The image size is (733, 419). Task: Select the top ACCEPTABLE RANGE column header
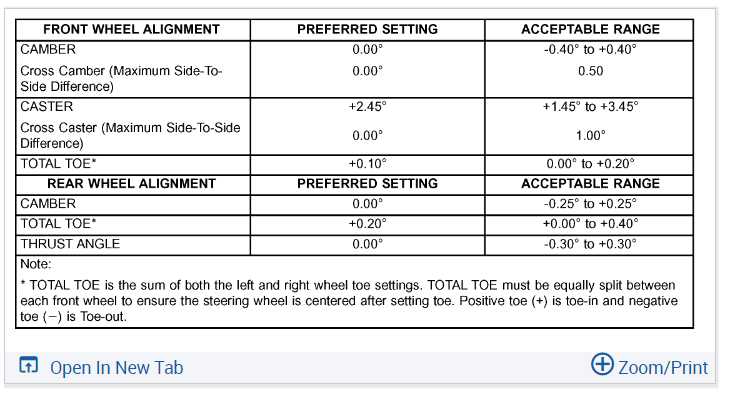click(590, 30)
